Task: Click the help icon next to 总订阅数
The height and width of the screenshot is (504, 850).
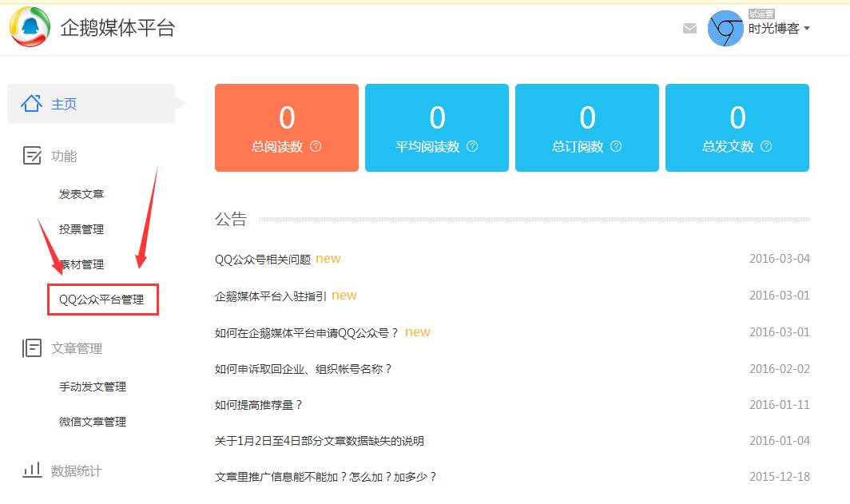Action: pos(616,146)
